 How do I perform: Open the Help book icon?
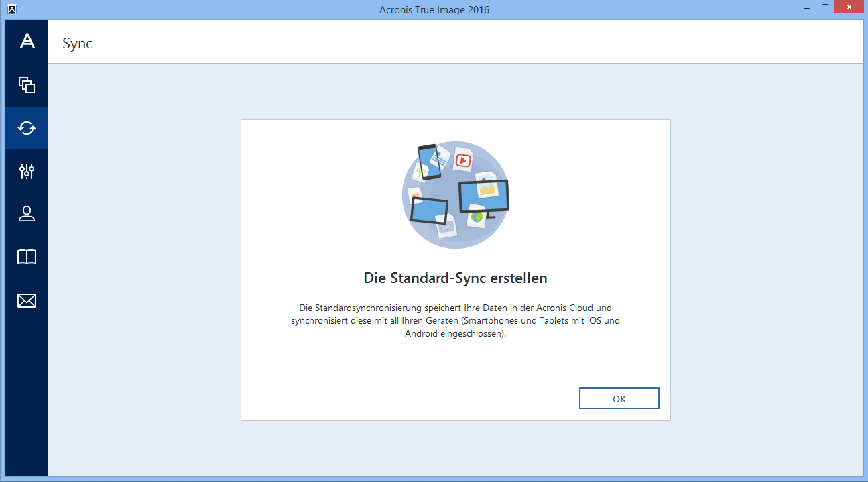tap(27, 257)
